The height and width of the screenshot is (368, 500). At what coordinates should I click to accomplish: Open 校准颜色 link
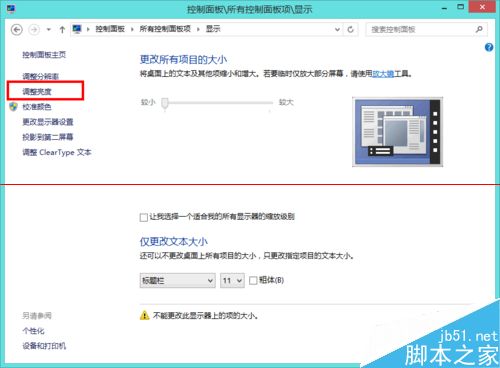[37, 107]
